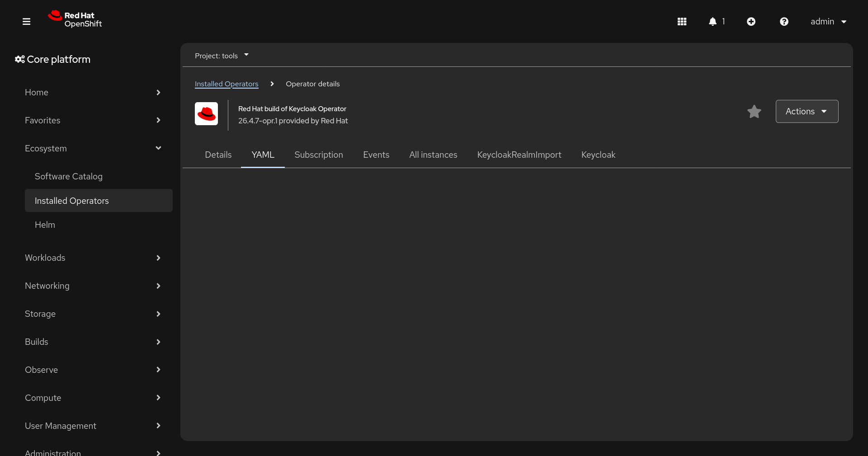Expand the Favorites navigation section
868x456 pixels.
tap(93, 121)
